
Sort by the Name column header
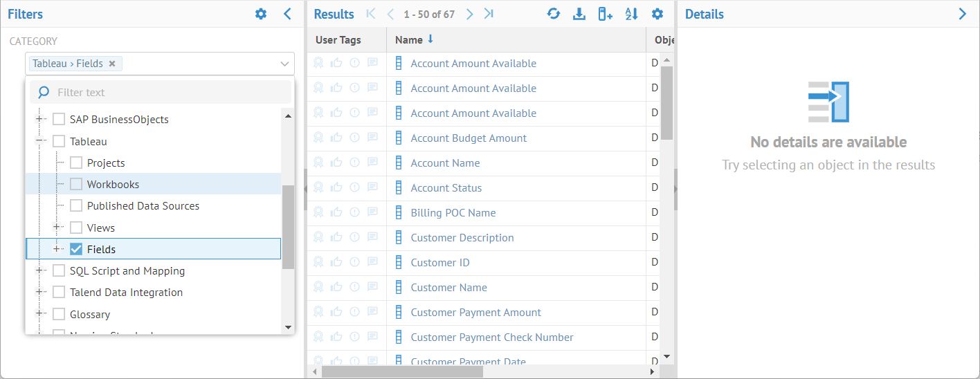click(409, 40)
